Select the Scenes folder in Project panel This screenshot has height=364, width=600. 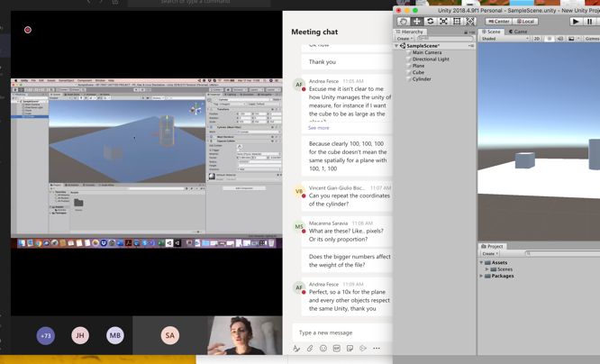tap(505, 269)
